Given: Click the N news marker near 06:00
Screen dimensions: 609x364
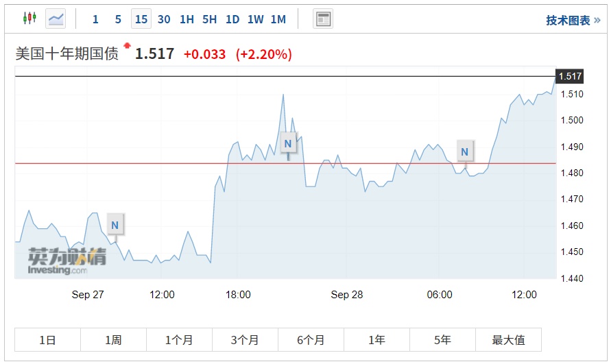Looking at the screenshot, I should (465, 151).
